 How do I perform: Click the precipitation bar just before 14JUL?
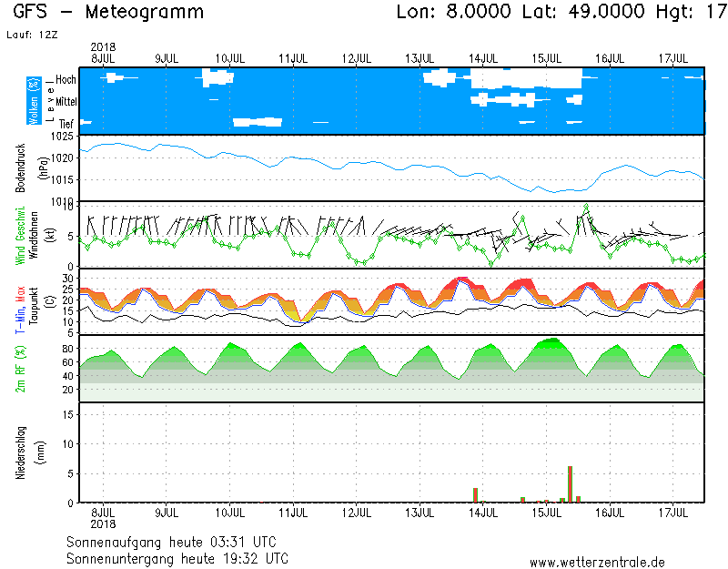tap(475, 495)
